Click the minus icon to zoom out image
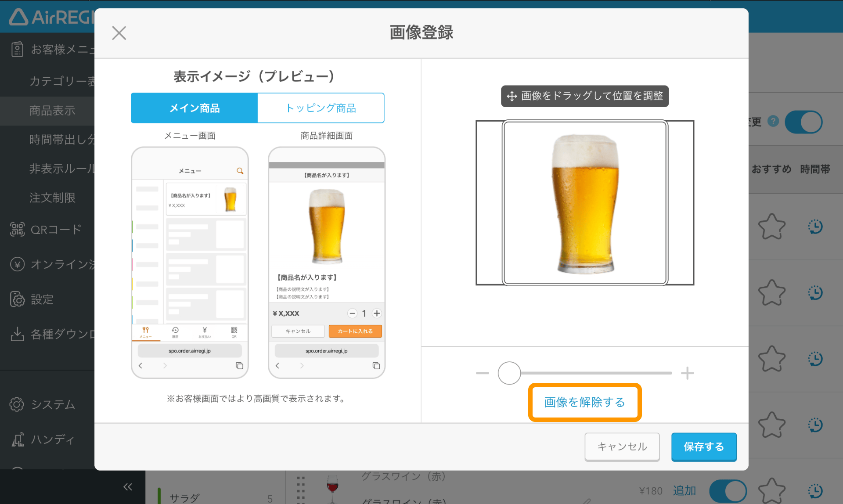Image resolution: width=843 pixels, height=504 pixels. (x=483, y=373)
